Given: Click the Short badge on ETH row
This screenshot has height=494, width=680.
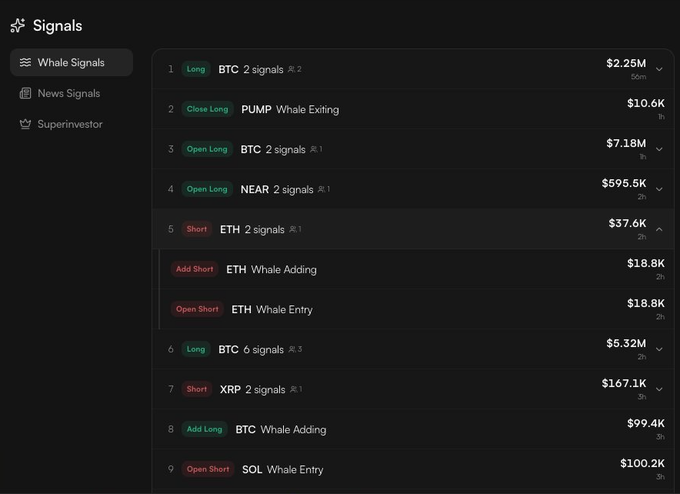Looking at the screenshot, I should [x=196, y=229].
